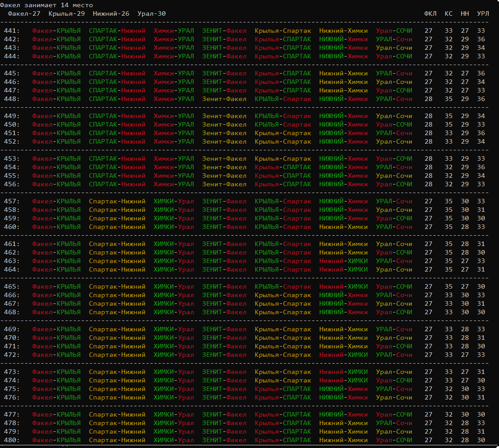
Task: Click УРЛ value "36" in row 442
Action: click(481, 40)
